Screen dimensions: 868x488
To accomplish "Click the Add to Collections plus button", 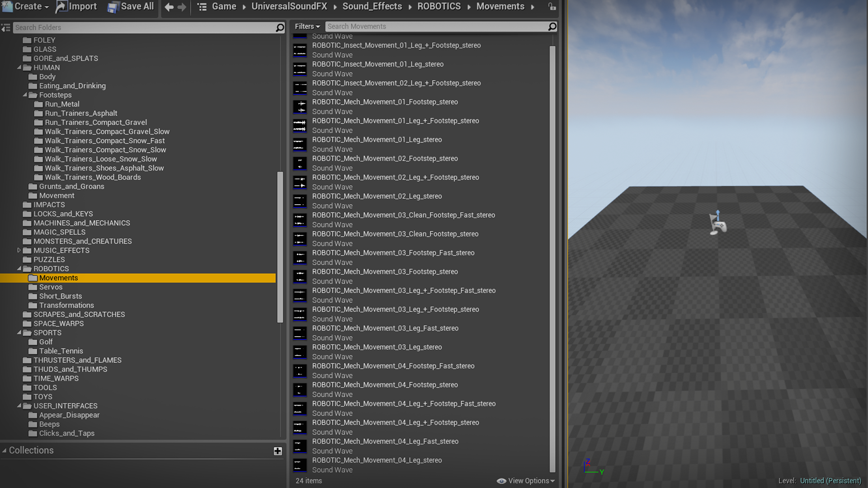I will (278, 451).
